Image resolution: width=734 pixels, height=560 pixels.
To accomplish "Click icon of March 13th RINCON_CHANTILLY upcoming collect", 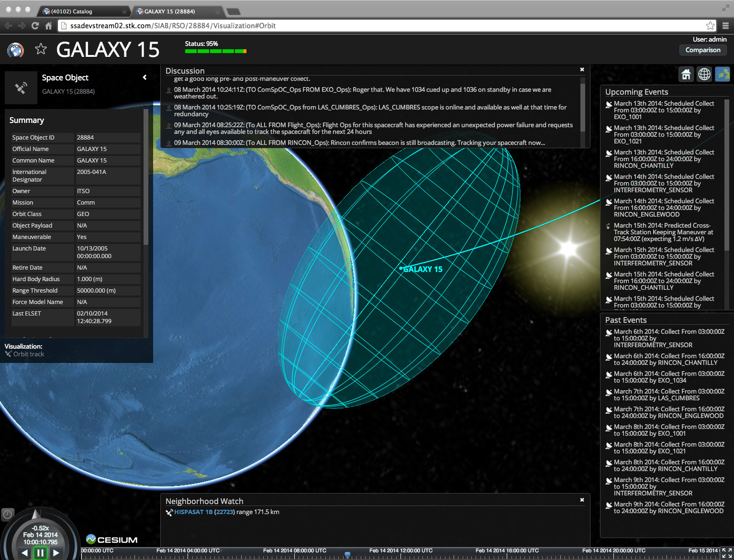I will [609, 153].
